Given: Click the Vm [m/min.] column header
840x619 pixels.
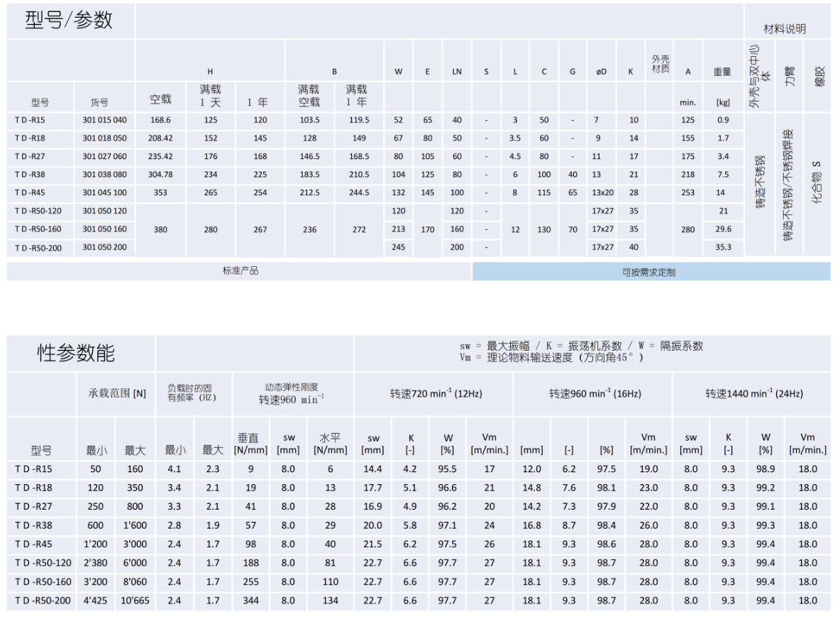Looking at the screenshot, I should click(489, 443).
